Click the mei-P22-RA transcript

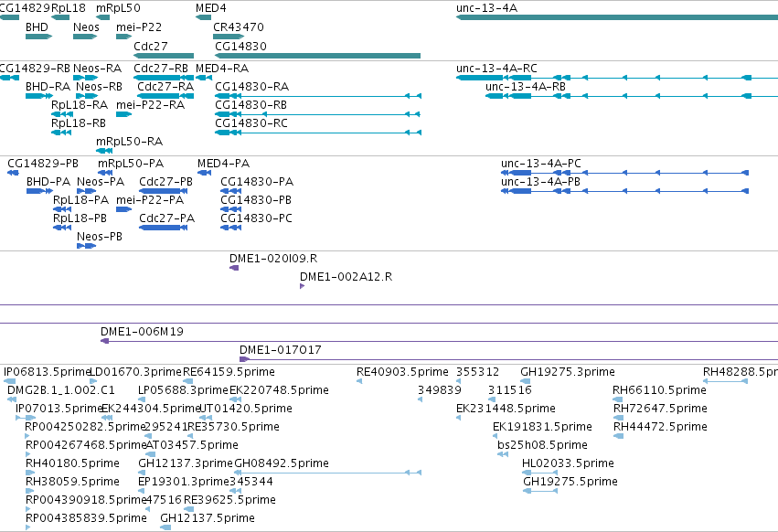coord(124,114)
